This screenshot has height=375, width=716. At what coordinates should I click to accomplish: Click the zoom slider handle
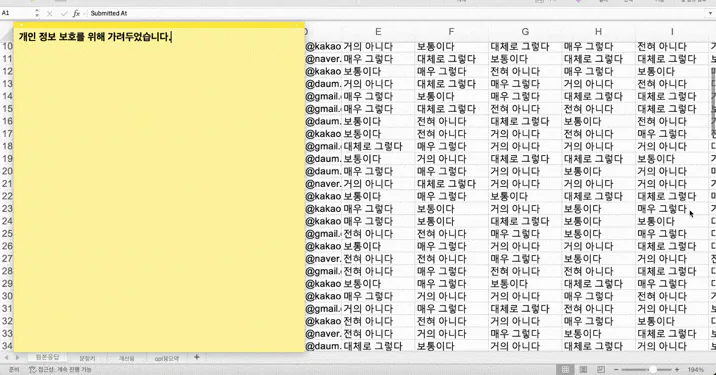tap(653, 369)
